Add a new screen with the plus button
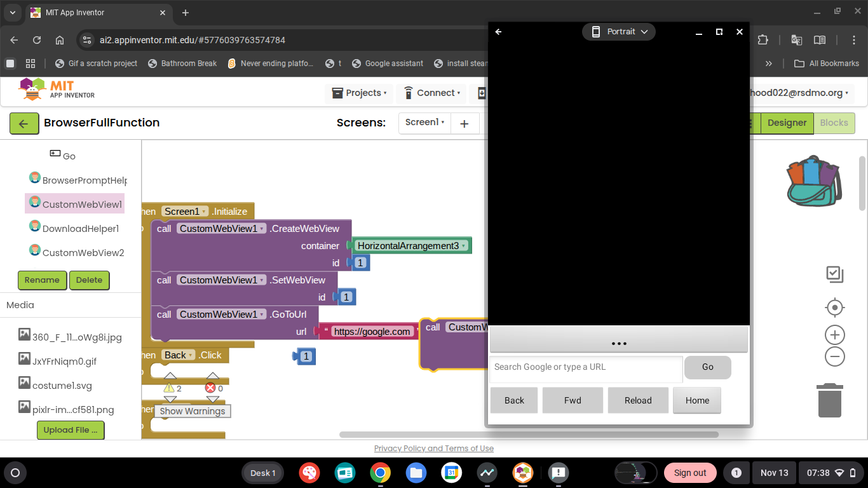The width and height of the screenshot is (868, 488). click(465, 123)
